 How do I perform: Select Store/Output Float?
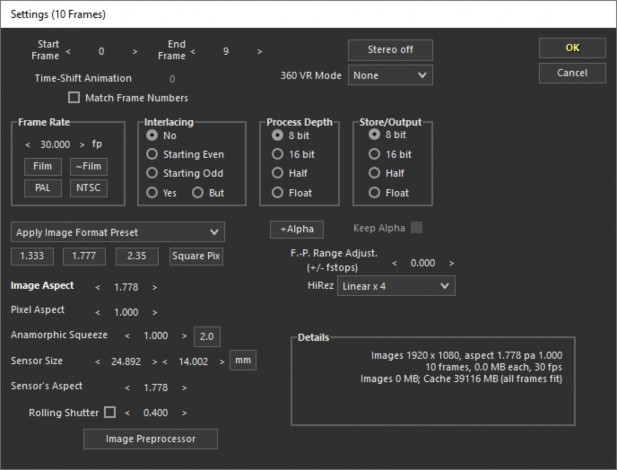[374, 192]
